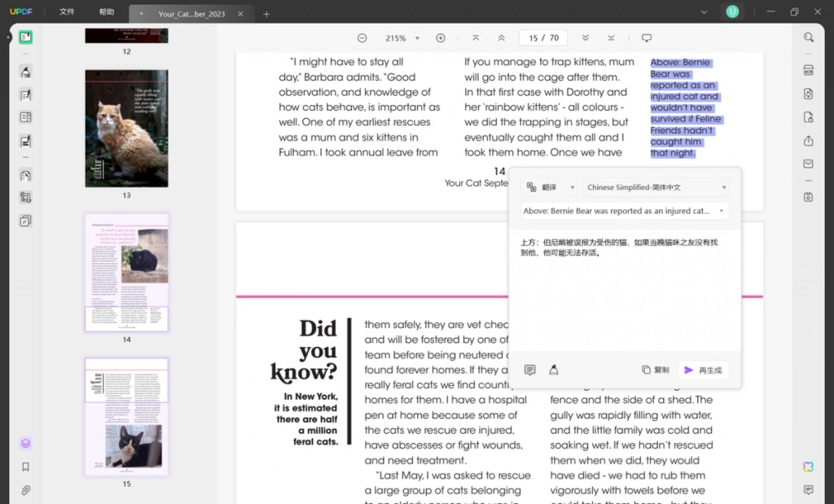The width and height of the screenshot is (834, 504).
Task: Select the highlighter comment tool in sidebar
Action: 25,71
